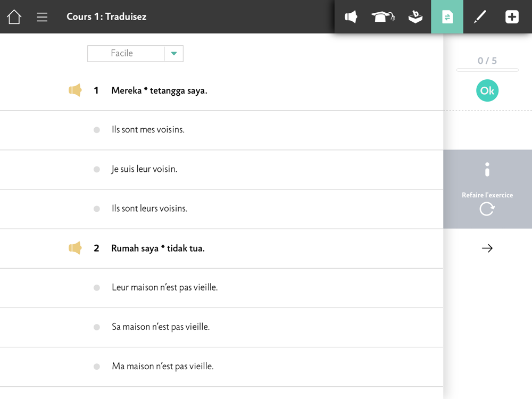Open the Facile difficulty dropdown

point(126,53)
